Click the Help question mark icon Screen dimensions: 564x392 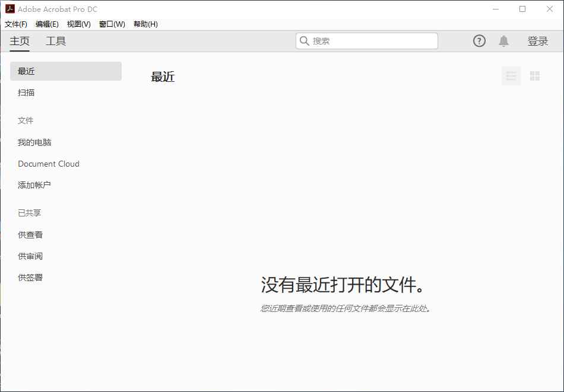[479, 41]
